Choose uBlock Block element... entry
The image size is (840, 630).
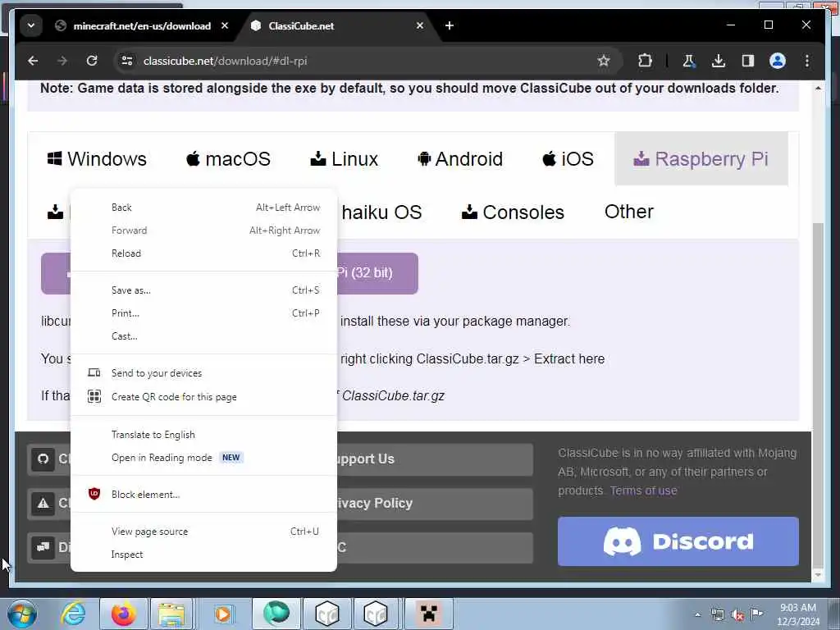pyautogui.click(x=203, y=495)
